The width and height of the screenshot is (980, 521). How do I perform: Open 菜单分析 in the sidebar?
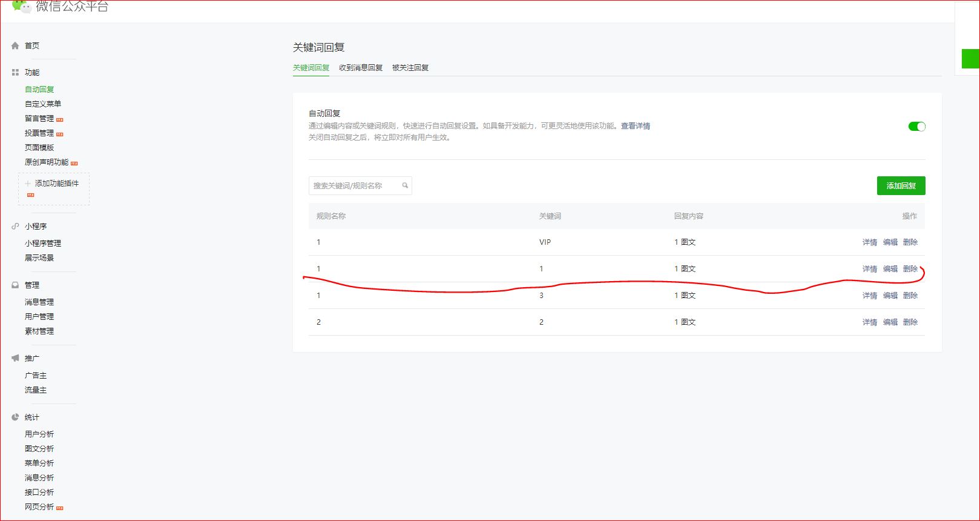pos(39,463)
